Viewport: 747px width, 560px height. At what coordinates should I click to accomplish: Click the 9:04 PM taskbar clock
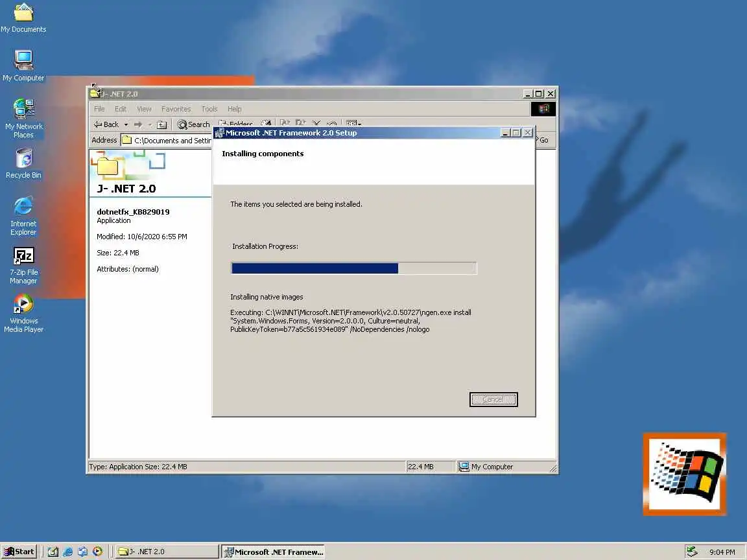point(722,552)
